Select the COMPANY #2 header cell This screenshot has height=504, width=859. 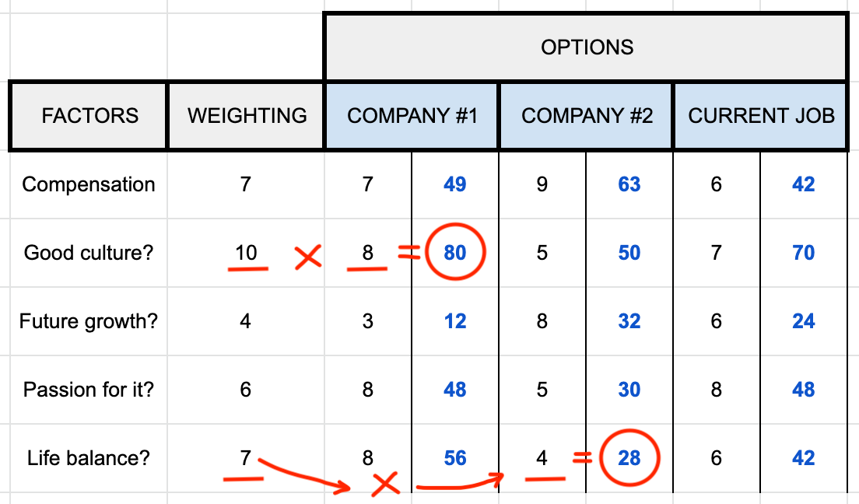[586, 116]
